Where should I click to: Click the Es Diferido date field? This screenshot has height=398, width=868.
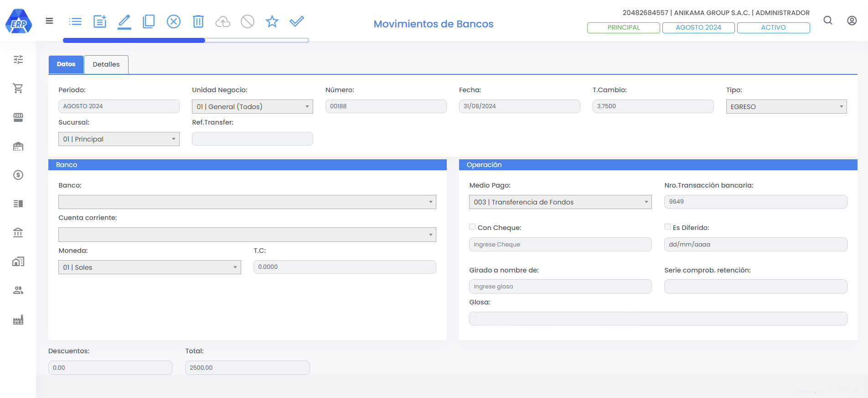pyautogui.click(x=756, y=244)
